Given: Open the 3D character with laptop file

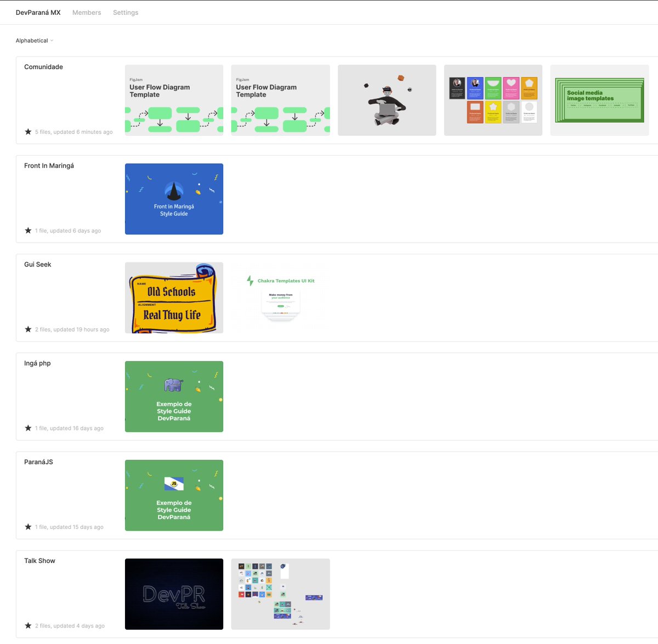Looking at the screenshot, I should 387,100.
